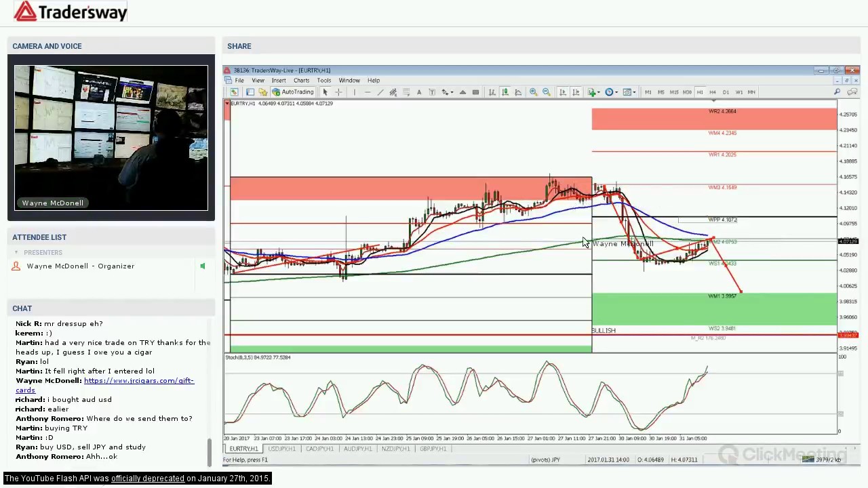Select the crosshair tool
This screenshot has height=488, width=868.
pos(338,92)
